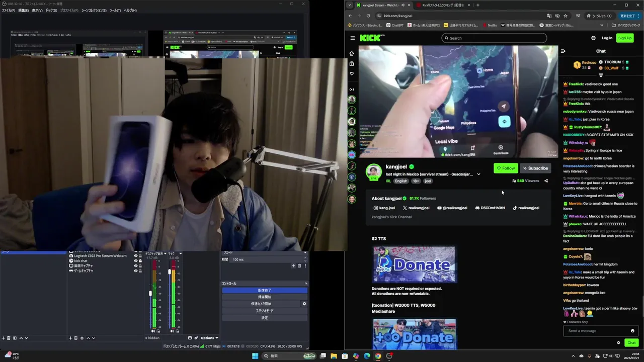This screenshot has height=362, width=644.
Task: Click the Kick Search field
Action: (494, 38)
